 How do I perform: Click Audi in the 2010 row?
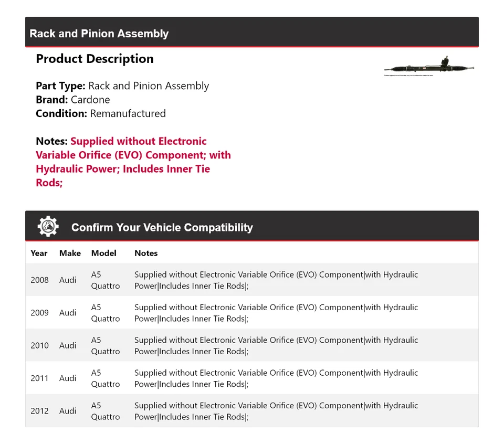(x=68, y=345)
